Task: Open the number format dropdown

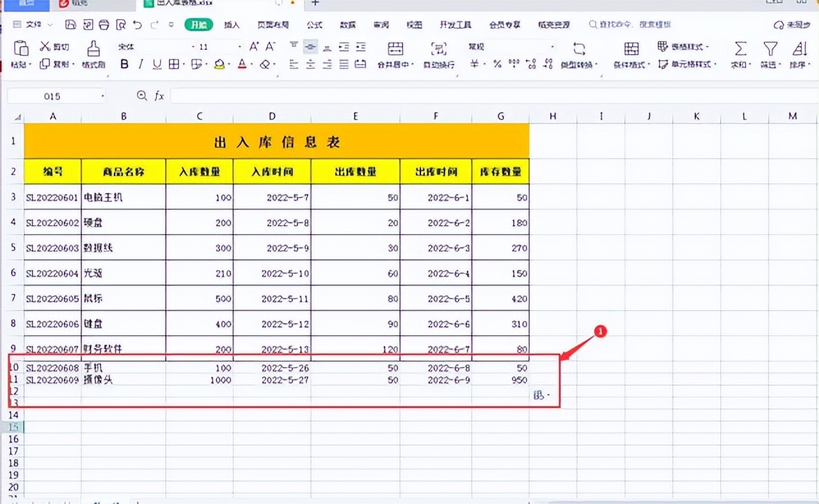Action: point(552,47)
